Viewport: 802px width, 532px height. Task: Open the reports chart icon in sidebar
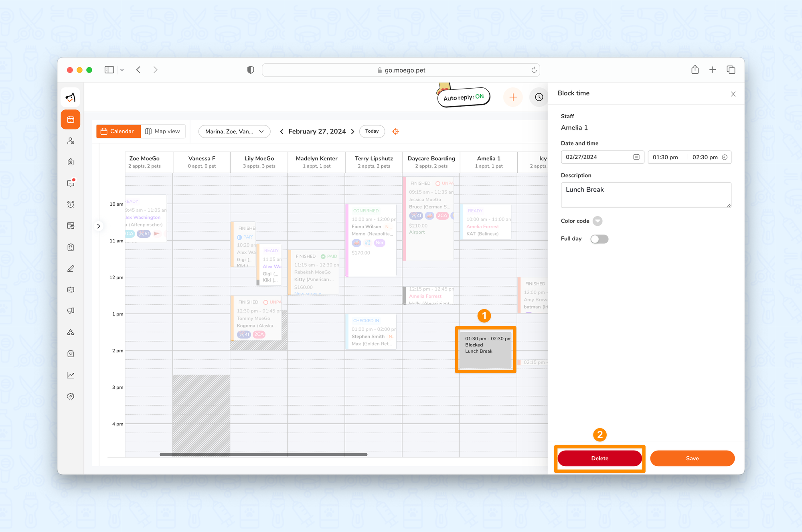[71, 375]
